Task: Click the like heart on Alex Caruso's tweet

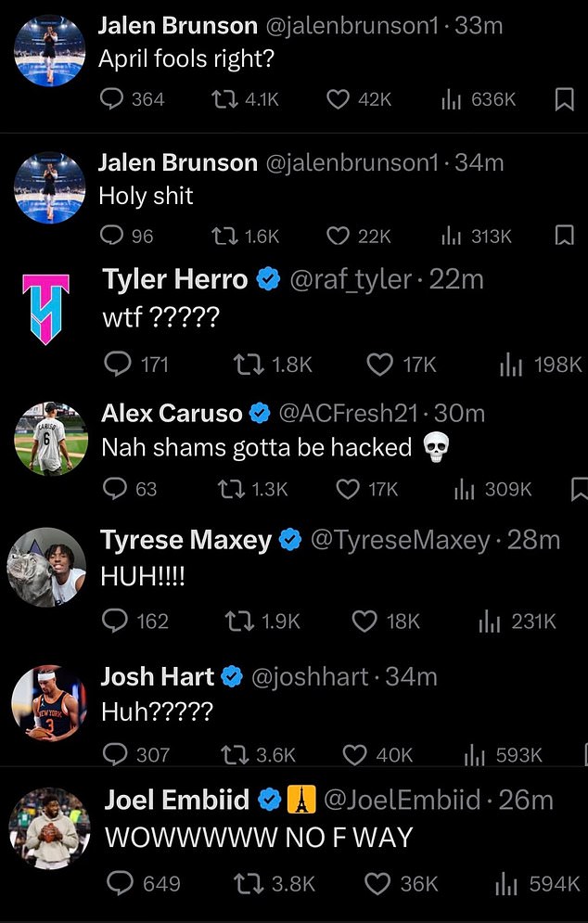Action: click(x=347, y=490)
